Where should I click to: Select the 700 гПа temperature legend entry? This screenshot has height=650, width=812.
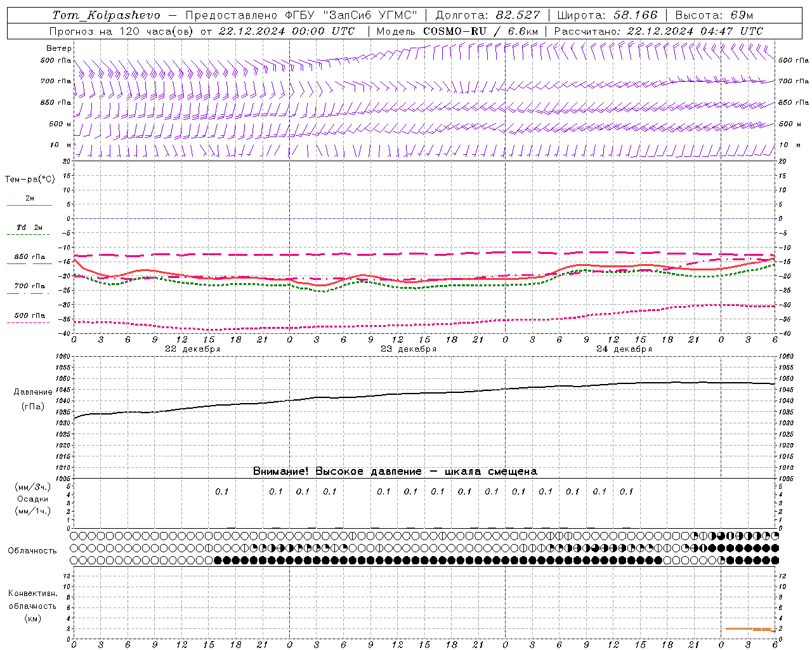coord(30,286)
